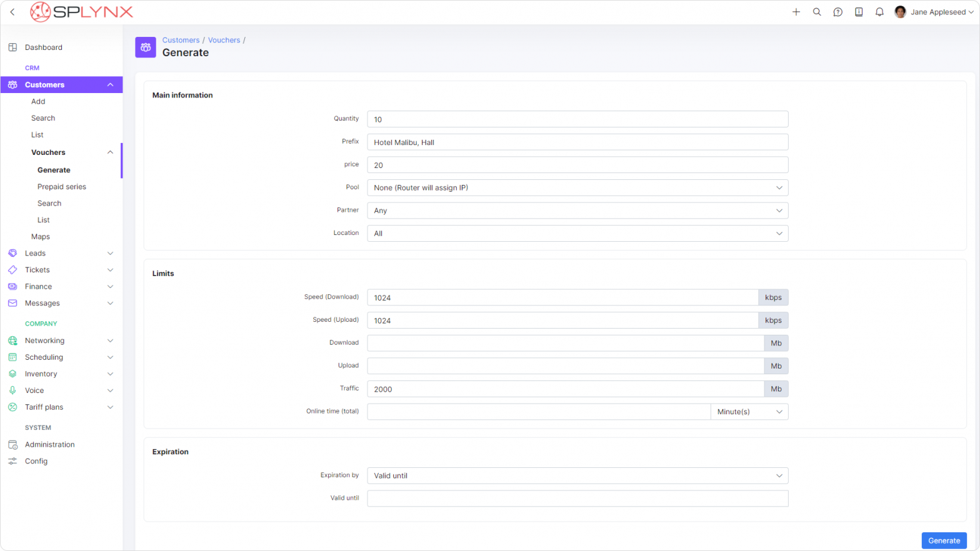This screenshot has width=980, height=551.
Task: Click the back arrow next to Splynx logo
Action: tap(12, 12)
